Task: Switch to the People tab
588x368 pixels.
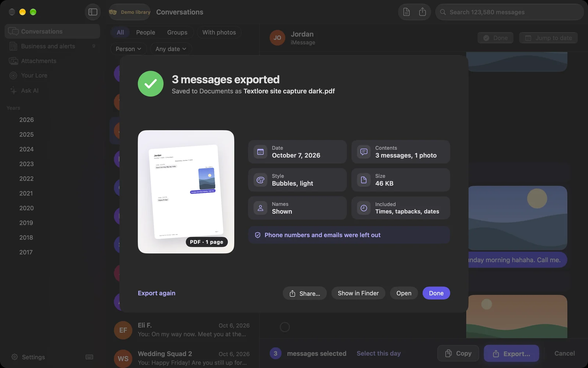Action: [146, 32]
